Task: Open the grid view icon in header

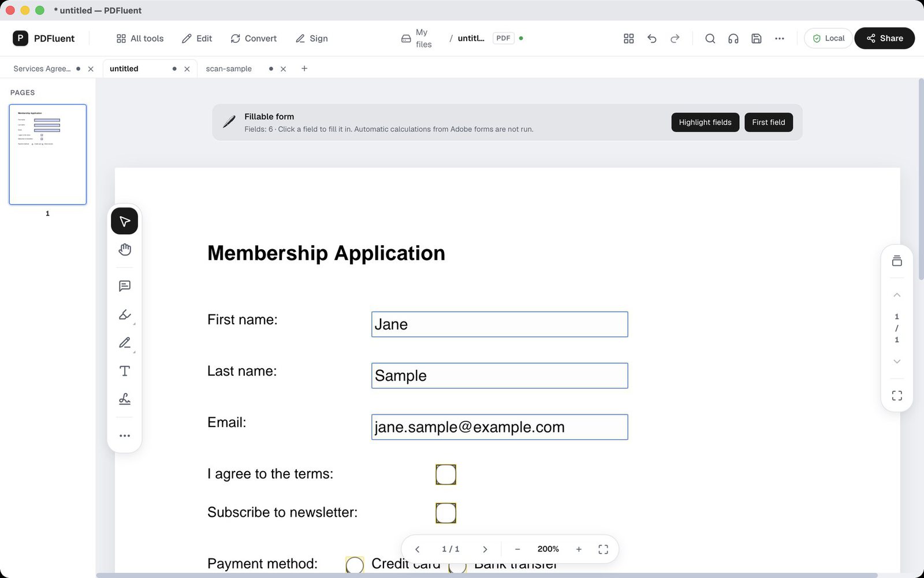Action: point(629,38)
